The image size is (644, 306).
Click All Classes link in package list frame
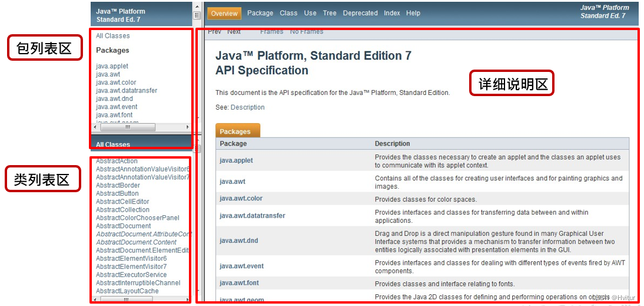[112, 36]
